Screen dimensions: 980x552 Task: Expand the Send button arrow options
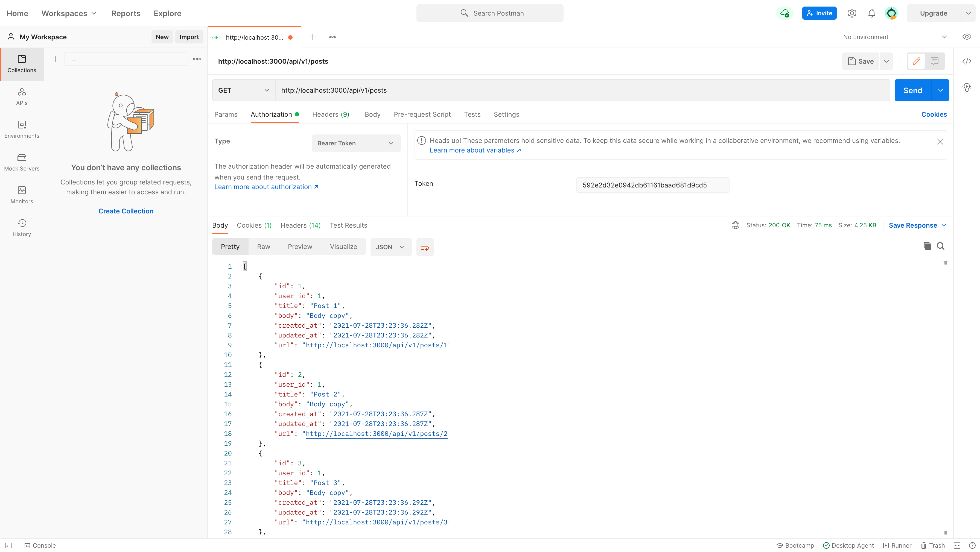(940, 90)
